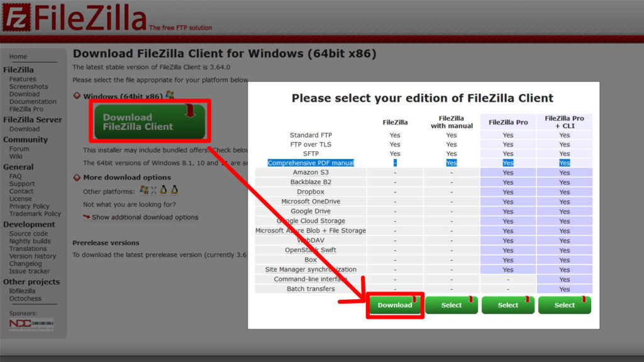Image resolution: width=644 pixels, height=362 pixels.
Task: Visit the Wiki link
Action: 16,156
